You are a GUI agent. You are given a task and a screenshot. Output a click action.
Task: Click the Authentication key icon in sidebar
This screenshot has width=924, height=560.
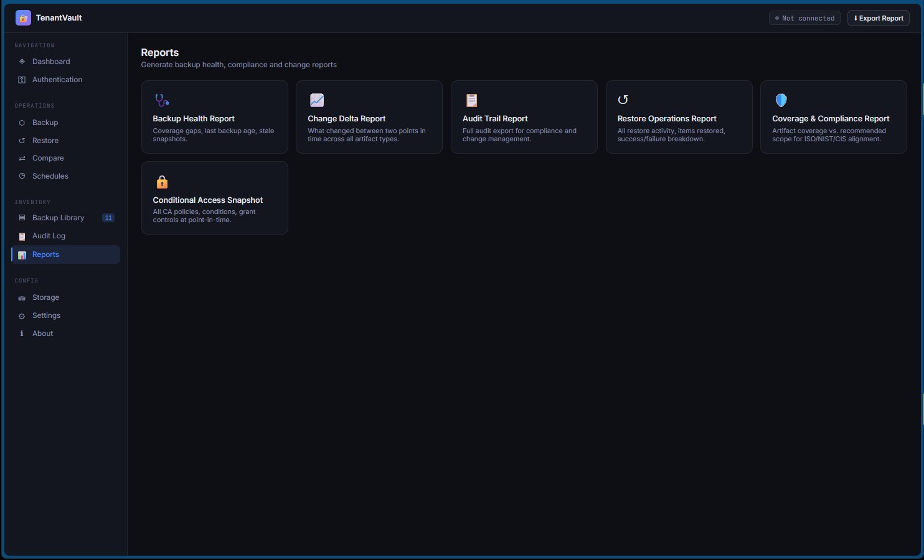coord(22,80)
